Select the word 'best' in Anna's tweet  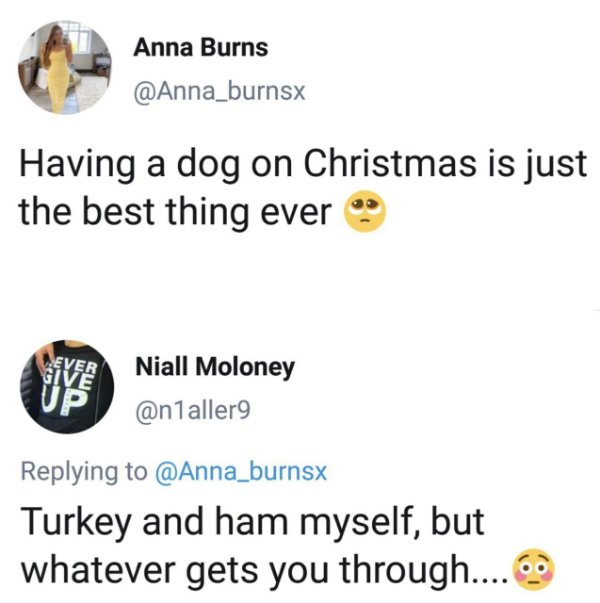tap(138, 212)
